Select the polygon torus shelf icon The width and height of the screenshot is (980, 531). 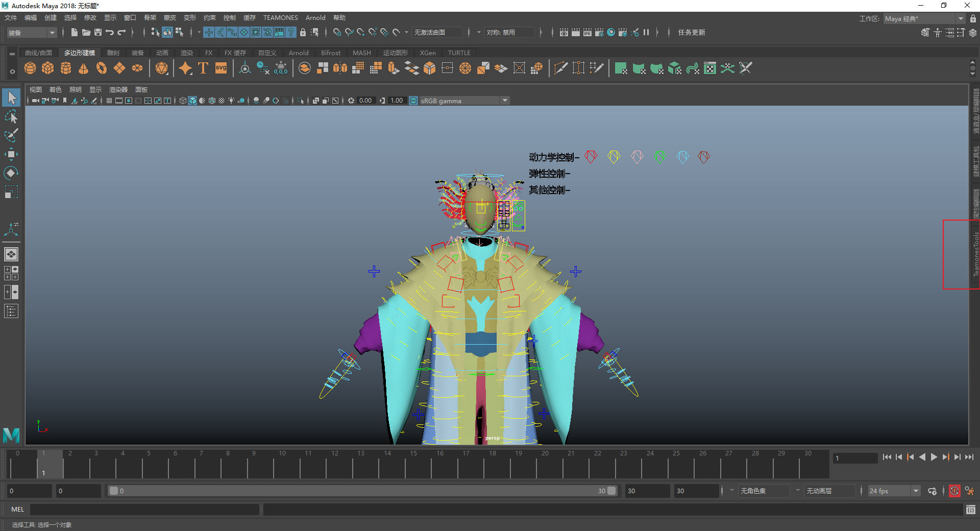click(102, 68)
